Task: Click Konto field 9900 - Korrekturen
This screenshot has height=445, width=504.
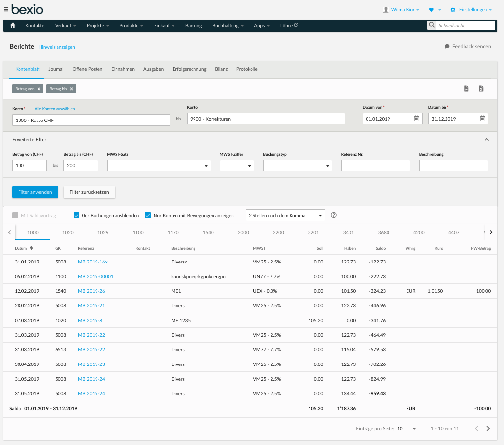Action: click(x=266, y=119)
